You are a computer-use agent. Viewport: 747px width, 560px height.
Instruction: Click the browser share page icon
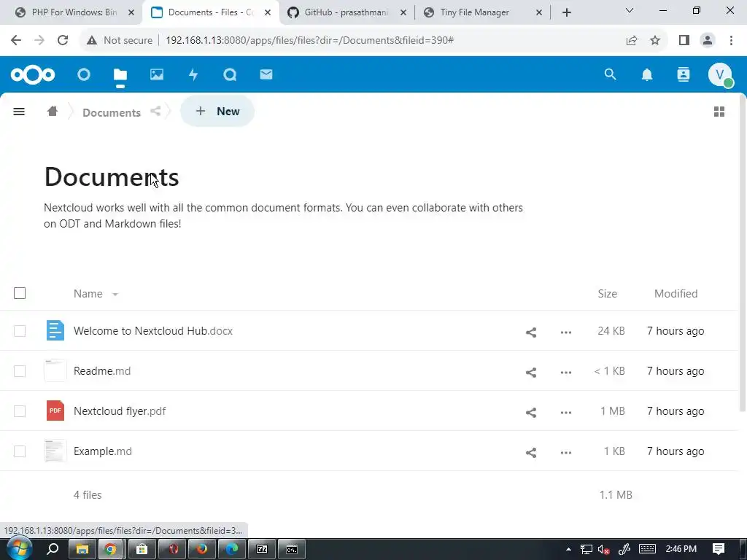632,40
